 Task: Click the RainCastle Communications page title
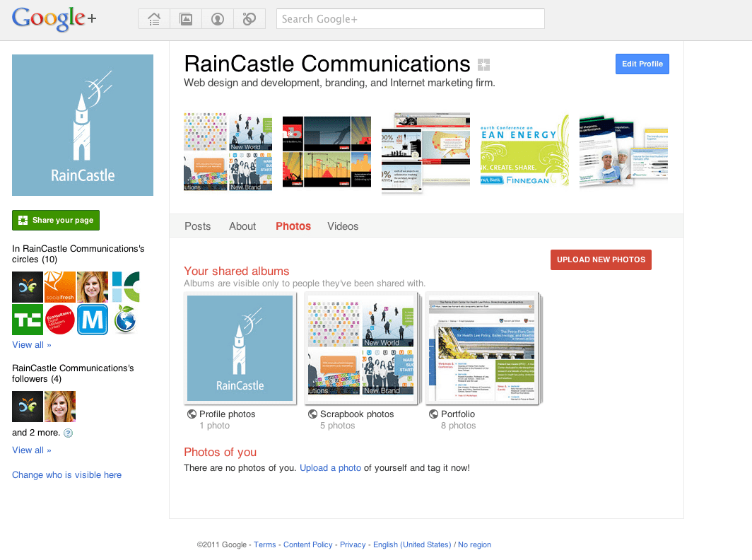(x=327, y=64)
